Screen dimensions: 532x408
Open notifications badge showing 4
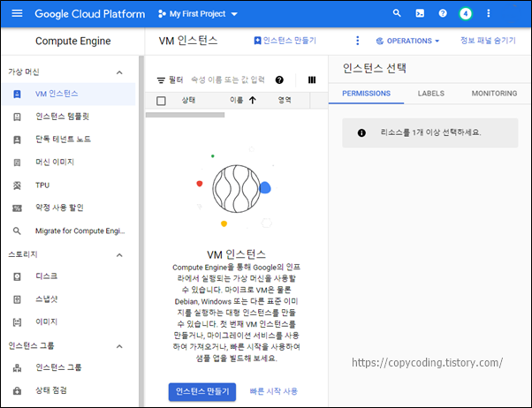pyautogui.click(x=466, y=14)
